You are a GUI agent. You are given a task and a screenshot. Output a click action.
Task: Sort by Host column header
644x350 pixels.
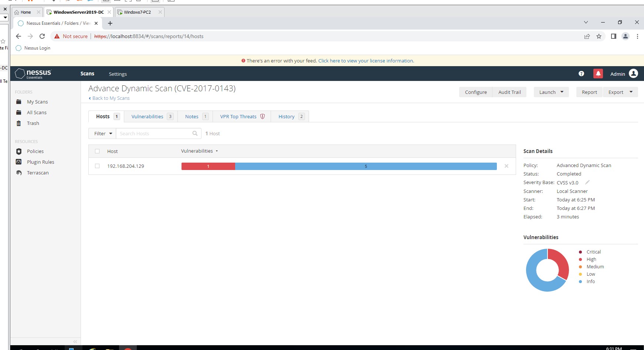(112, 151)
